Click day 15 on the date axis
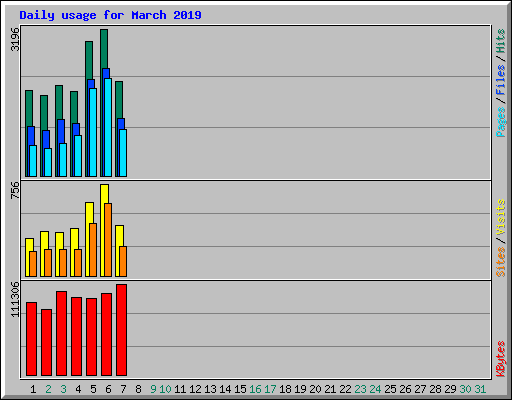This screenshot has height=400, width=512. pos(240,389)
